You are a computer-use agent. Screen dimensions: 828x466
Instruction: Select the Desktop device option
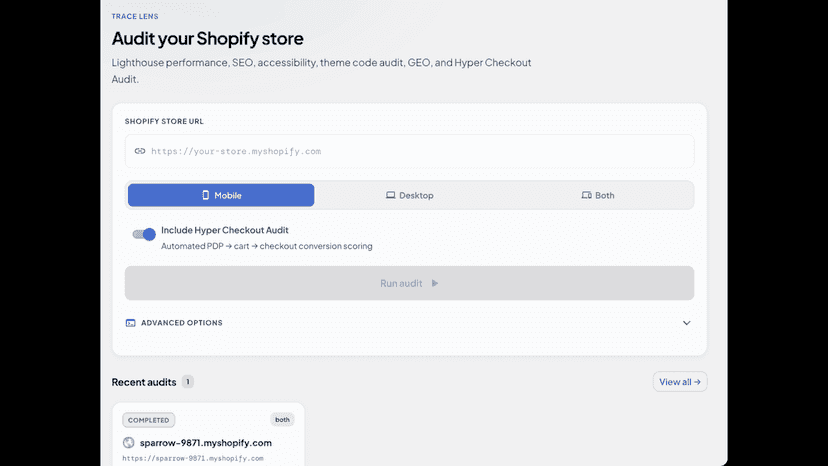coord(409,195)
